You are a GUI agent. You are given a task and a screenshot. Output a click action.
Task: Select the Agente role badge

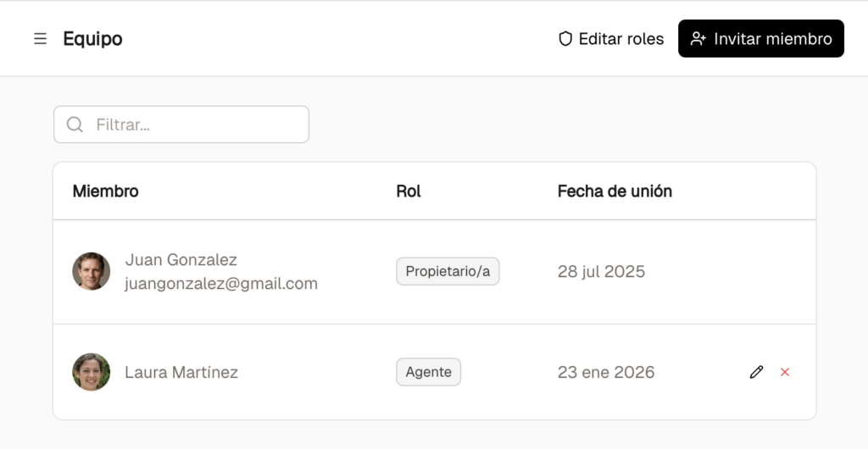coord(428,372)
